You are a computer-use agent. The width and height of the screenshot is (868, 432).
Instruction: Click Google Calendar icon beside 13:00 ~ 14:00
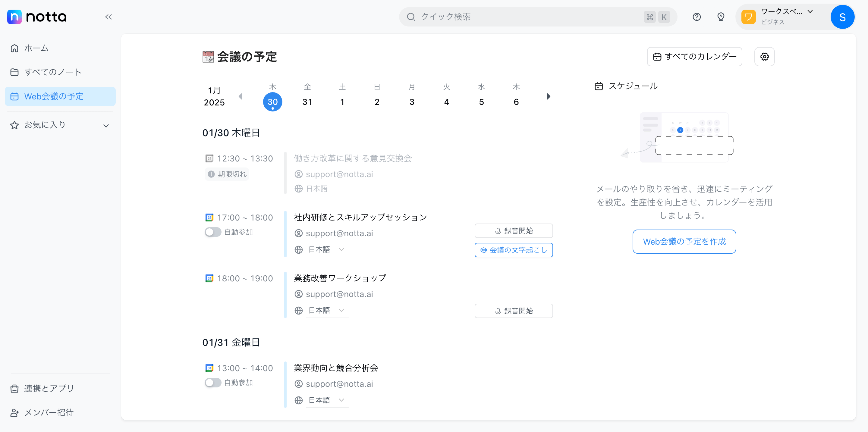[209, 368]
